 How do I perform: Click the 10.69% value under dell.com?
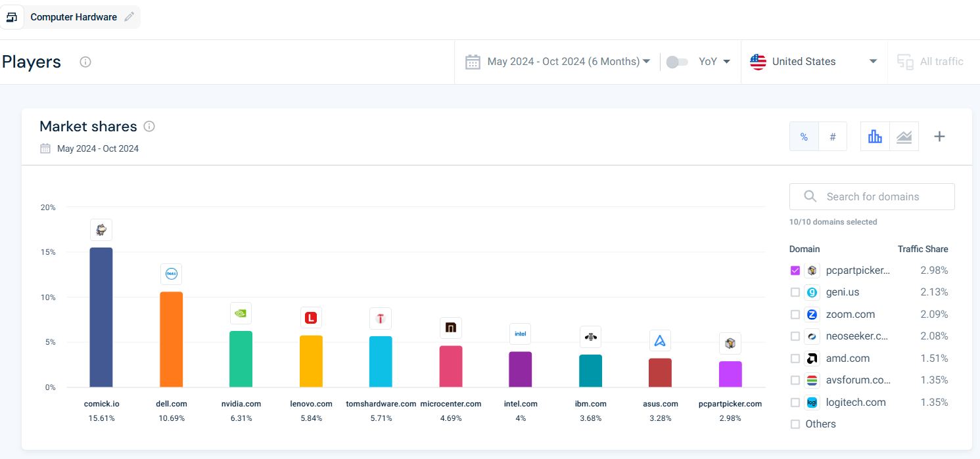[172, 418]
